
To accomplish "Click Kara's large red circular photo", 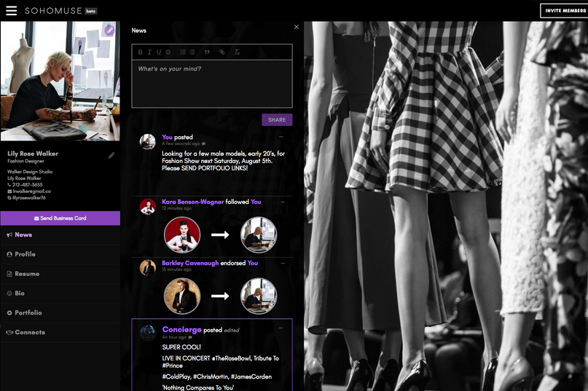I will 182,235.
